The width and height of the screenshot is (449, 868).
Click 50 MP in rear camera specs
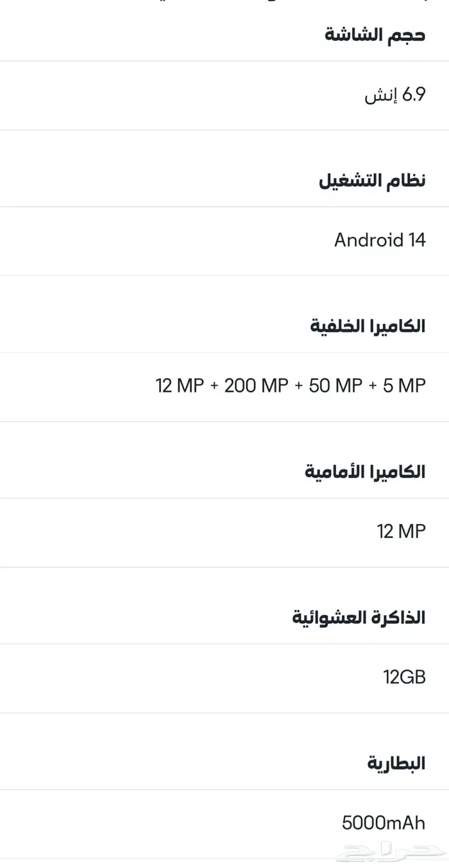tap(336, 386)
